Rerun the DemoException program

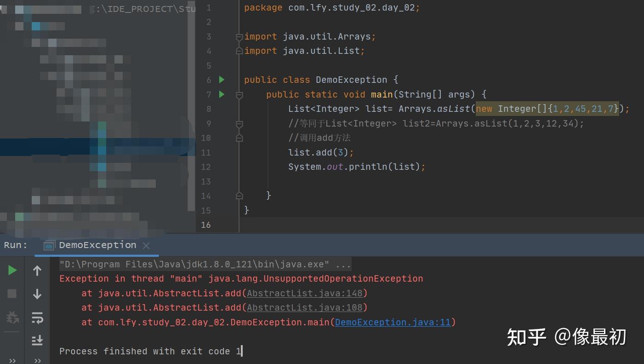click(x=11, y=271)
